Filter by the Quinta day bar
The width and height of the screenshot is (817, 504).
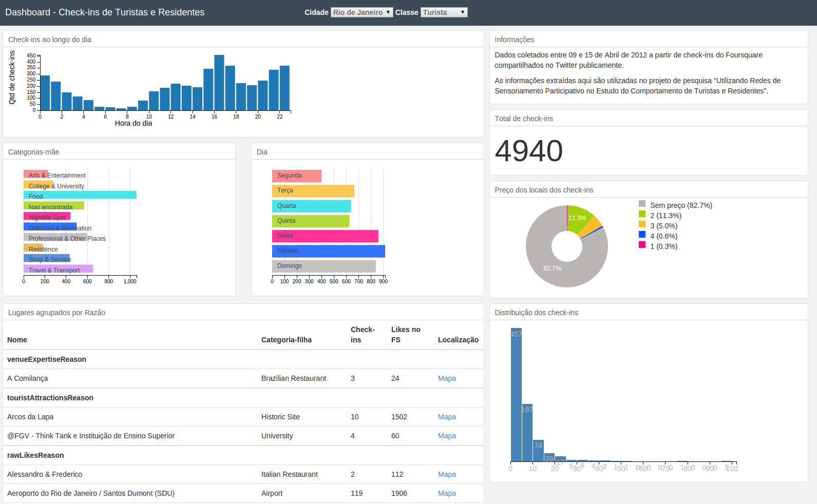click(311, 221)
